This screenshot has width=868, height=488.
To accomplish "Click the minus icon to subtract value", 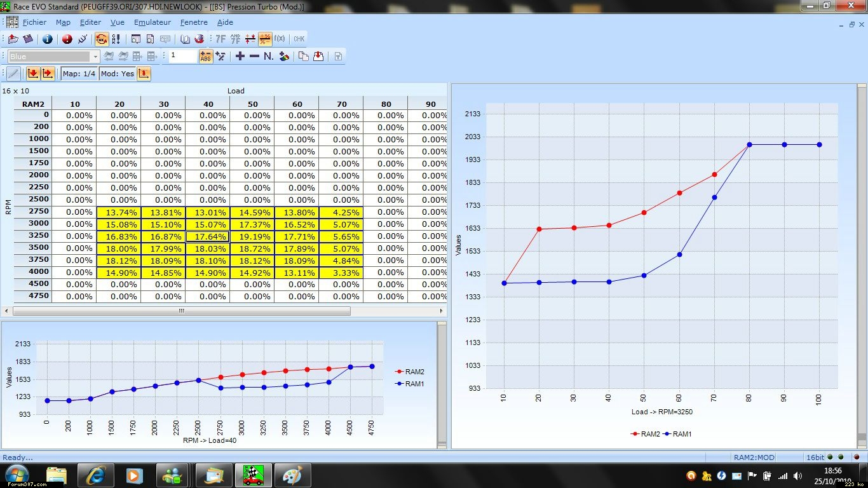I will 254,57.
